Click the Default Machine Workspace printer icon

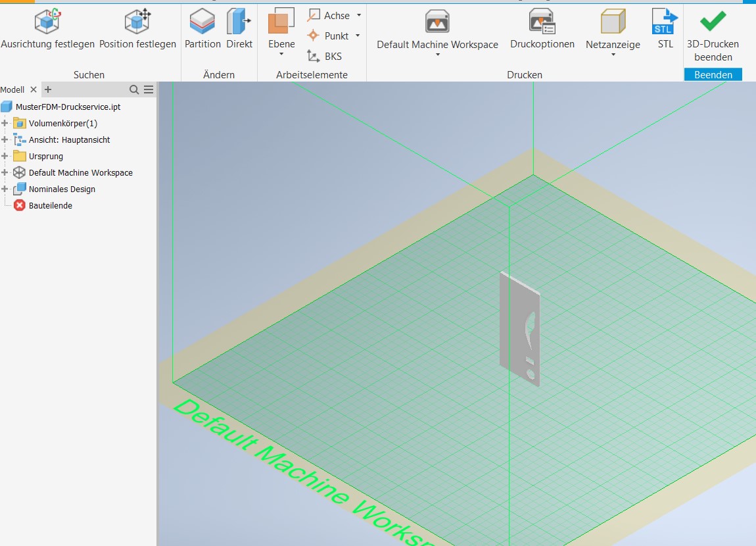click(x=437, y=22)
